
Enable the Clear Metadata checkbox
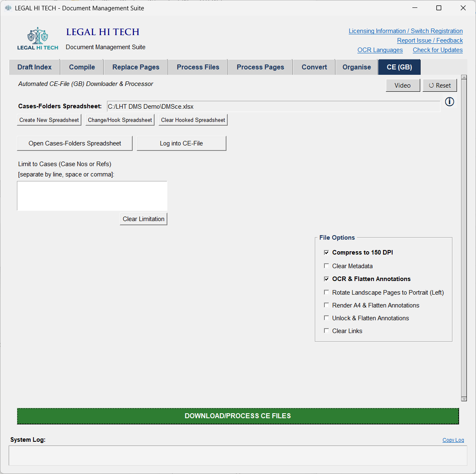pos(326,266)
